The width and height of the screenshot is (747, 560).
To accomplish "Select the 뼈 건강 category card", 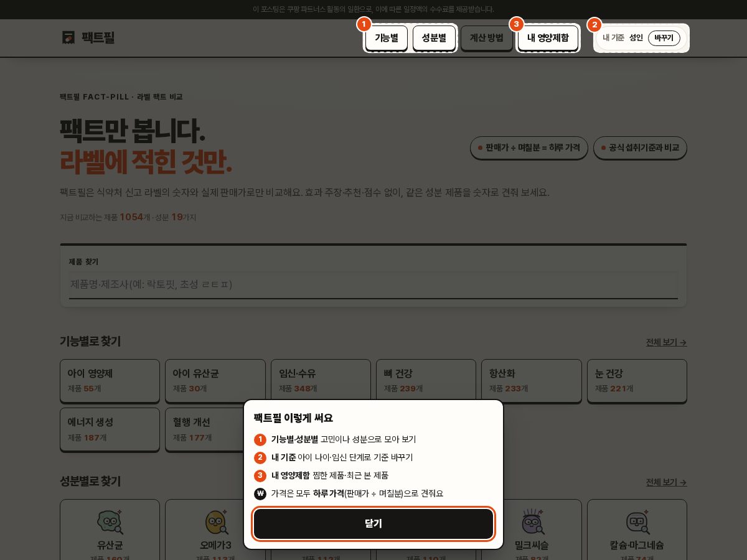I will tap(426, 381).
